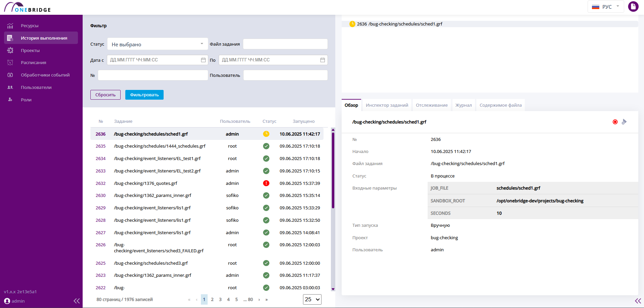Focus the 'Дата с' date input
Image resolution: width=644 pixels, height=308 pixels.
click(x=158, y=60)
